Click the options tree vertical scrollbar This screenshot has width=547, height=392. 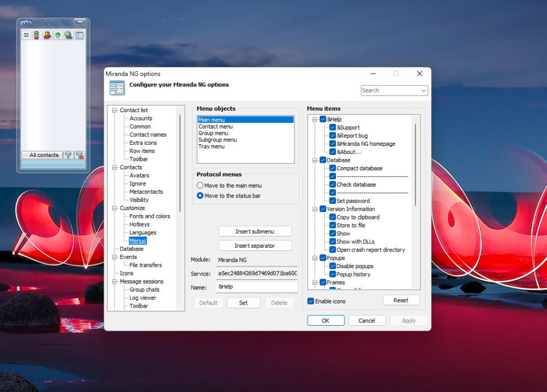click(180, 163)
